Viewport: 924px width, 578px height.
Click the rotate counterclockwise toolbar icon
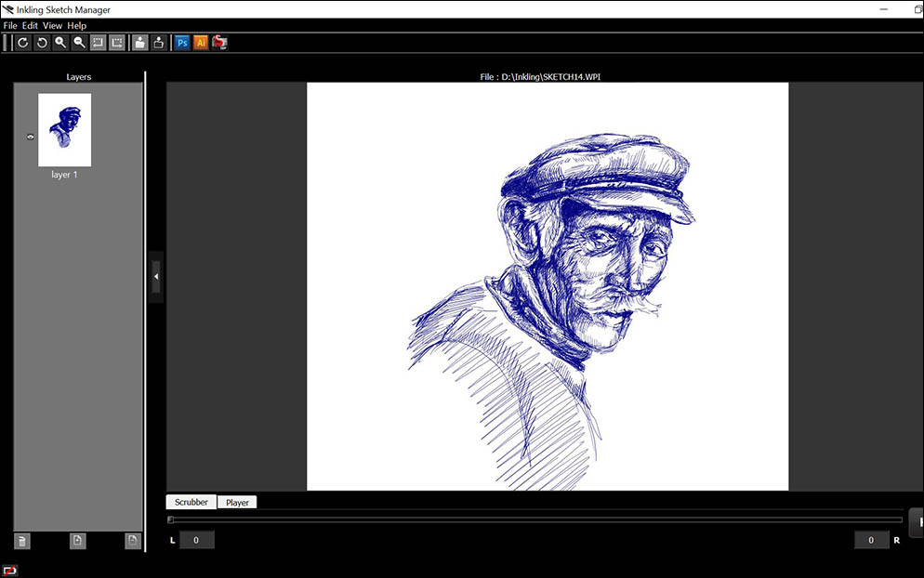click(42, 43)
